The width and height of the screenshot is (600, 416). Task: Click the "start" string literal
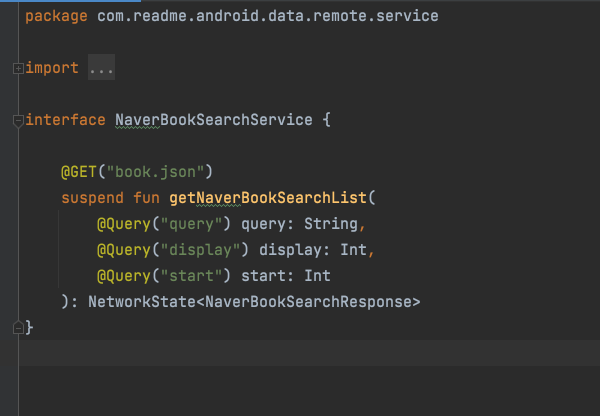(191, 276)
